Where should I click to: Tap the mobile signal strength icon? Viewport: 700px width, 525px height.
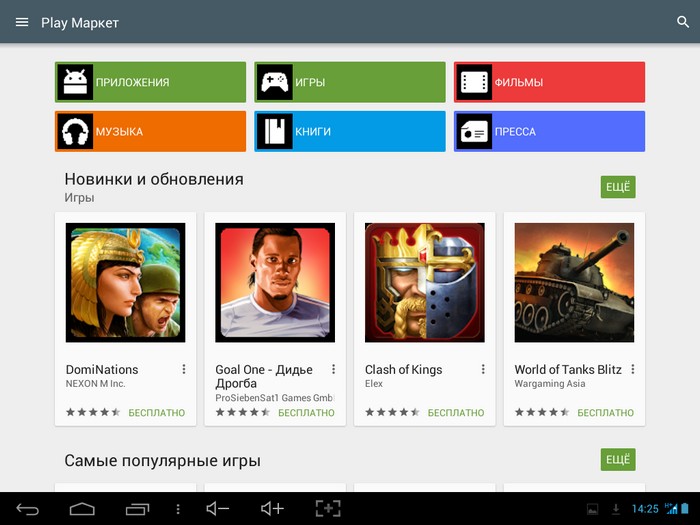(671, 508)
